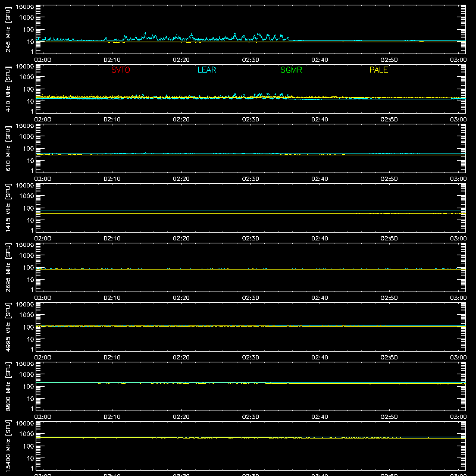Click 02:30 tick under the 8800 MHz plot
Screen dimensions: 476x476
coord(250,417)
